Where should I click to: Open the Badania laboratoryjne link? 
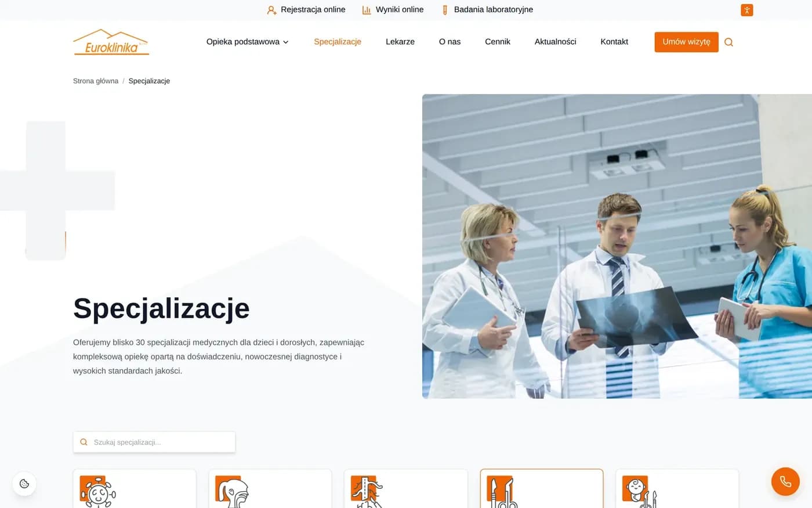487,10
